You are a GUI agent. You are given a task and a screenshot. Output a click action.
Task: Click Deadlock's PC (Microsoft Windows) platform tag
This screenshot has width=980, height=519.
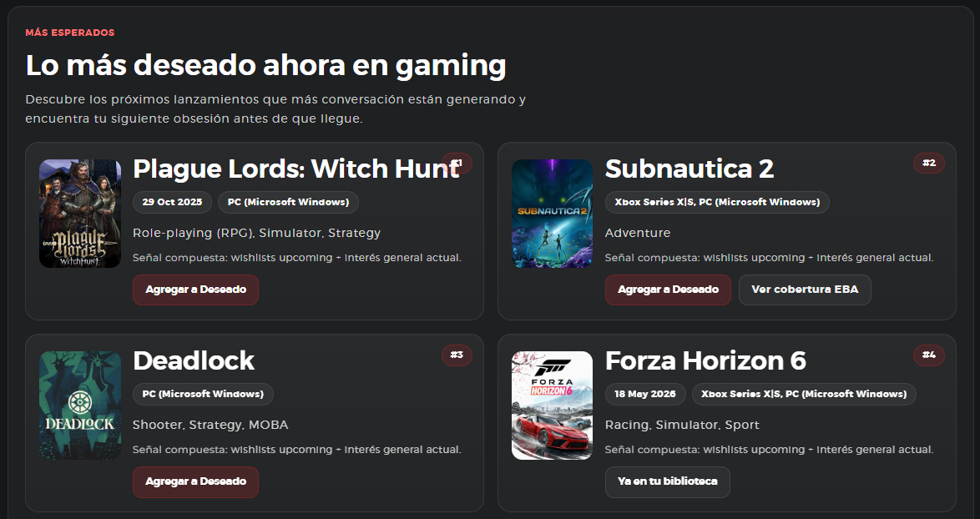pyautogui.click(x=203, y=394)
